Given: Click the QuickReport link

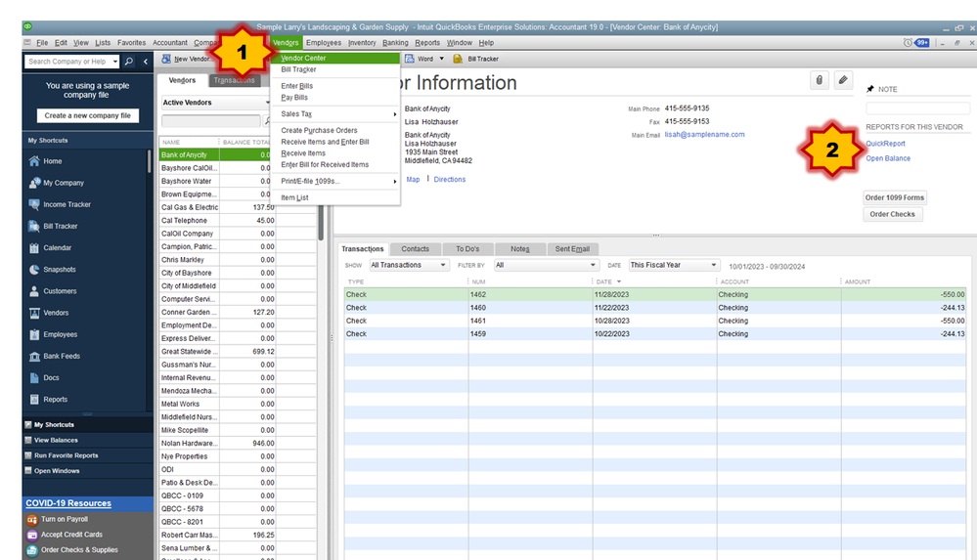Looking at the screenshot, I should click(x=885, y=144).
